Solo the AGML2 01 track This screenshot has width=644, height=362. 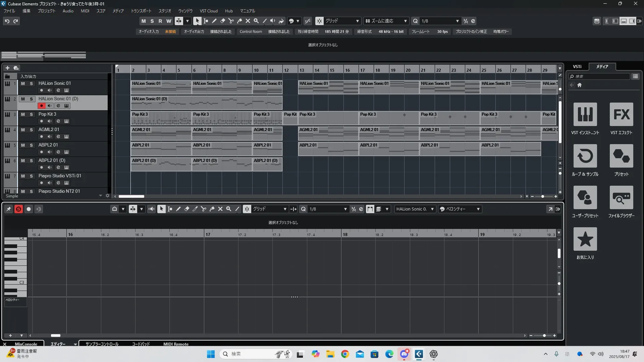coord(31,130)
